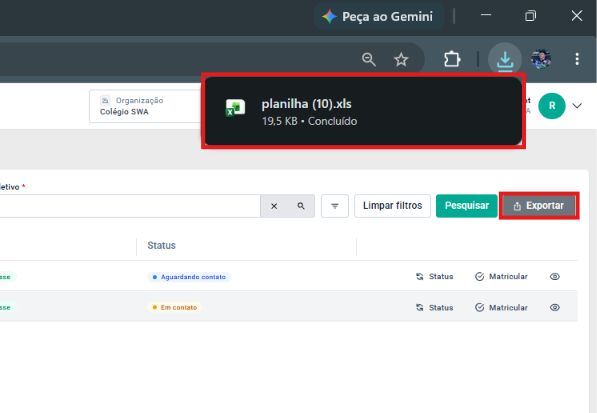The height and width of the screenshot is (413, 597).
Task: Open the Chrome downloads icon
Action: (x=505, y=59)
